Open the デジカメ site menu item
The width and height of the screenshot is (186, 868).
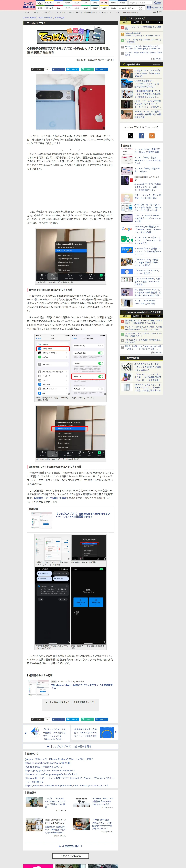[x=68, y=3]
